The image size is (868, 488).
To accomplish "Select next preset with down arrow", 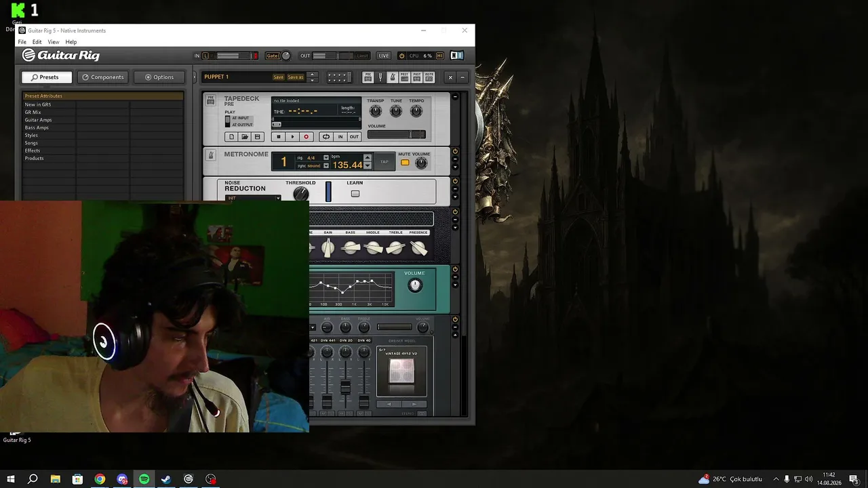I will click(312, 80).
